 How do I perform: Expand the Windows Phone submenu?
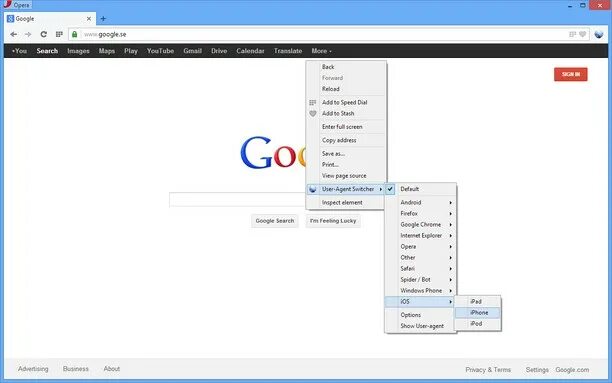420,290
